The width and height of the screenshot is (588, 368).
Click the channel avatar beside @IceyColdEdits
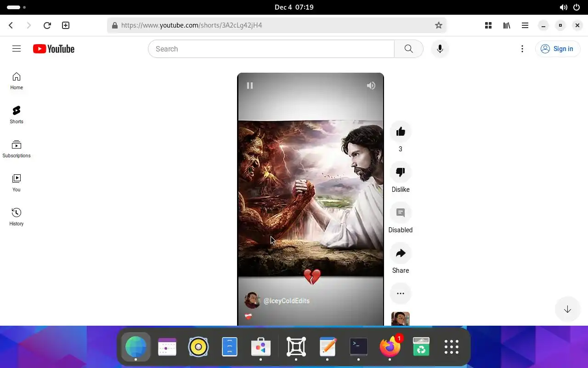(252, 300)
